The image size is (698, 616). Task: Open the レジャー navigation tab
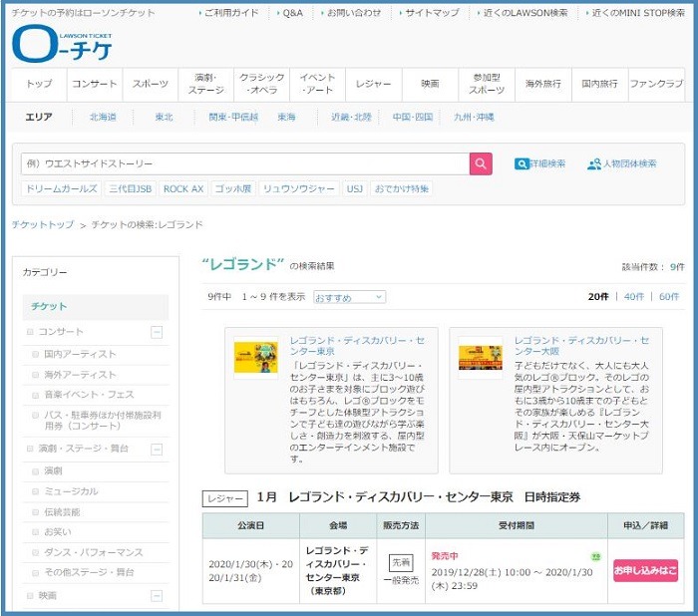point(374,84)
